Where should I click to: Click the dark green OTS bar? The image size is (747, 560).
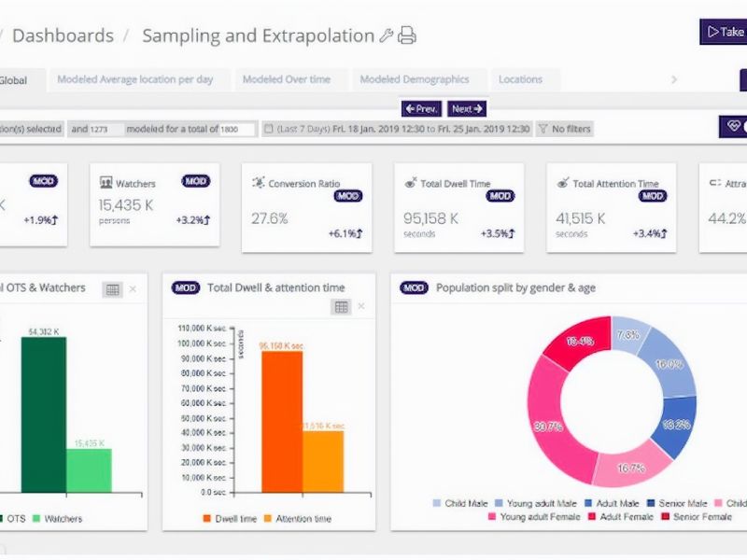coord(44,414)
